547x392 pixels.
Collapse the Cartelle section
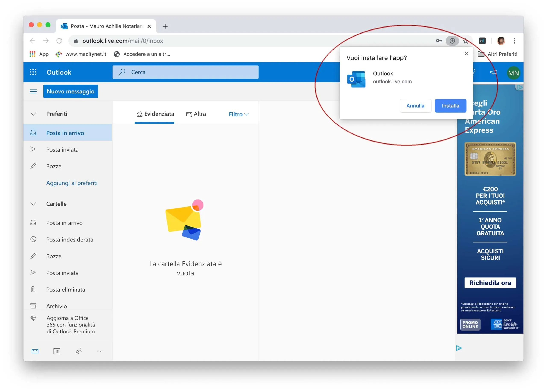pyautogui.click(x=33, y=204)
